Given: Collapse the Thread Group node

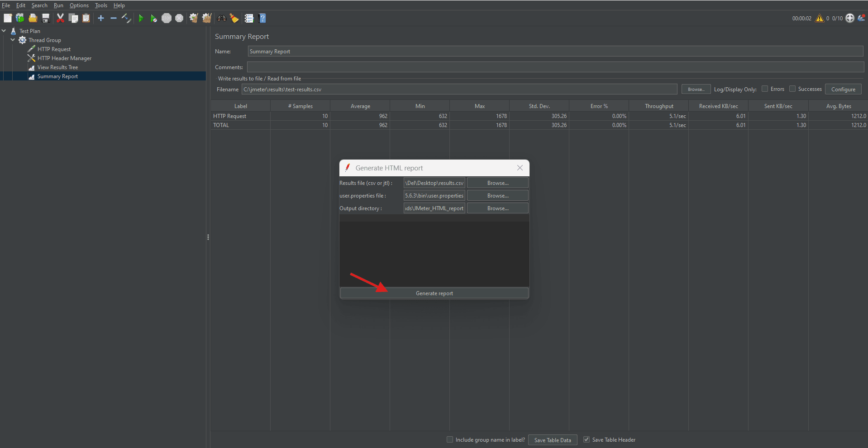Looking at the screenshot, I should pyautogui.click(x=13, y=40).
